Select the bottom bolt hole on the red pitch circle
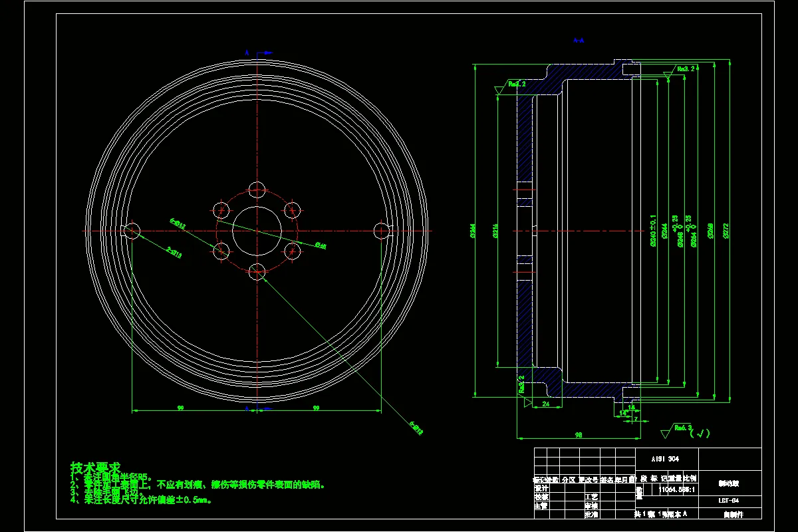 [x=258, y=271]
